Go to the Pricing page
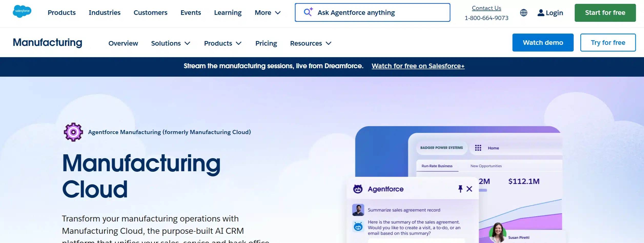This screenshot has width=644, height=243. click(266, 43)
